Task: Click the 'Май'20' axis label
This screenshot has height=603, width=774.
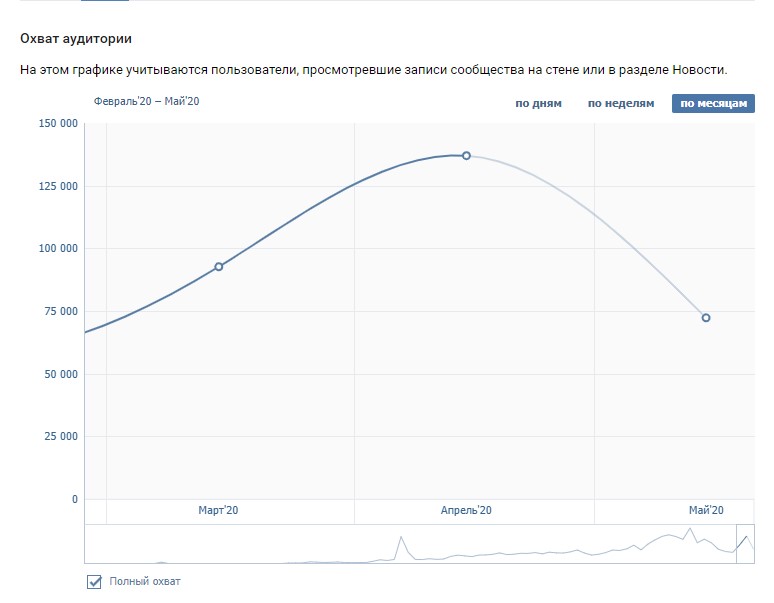Action: [x=706, y=511]
